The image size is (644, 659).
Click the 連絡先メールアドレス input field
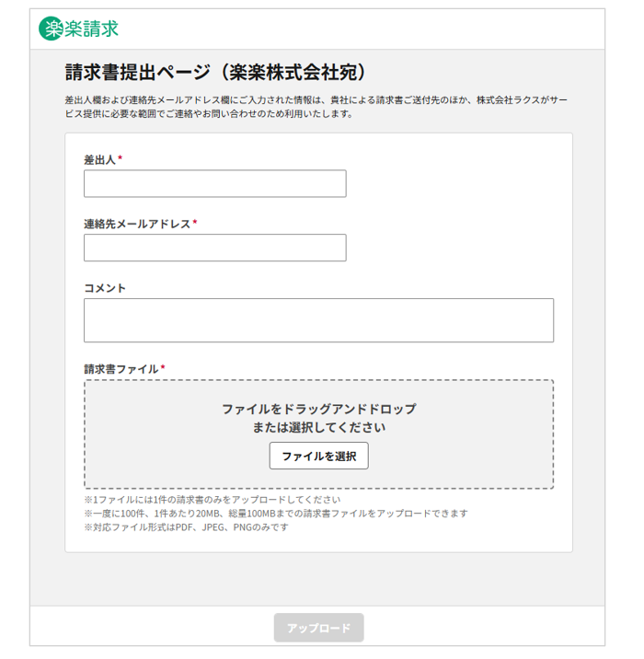(x=214, y=248)
